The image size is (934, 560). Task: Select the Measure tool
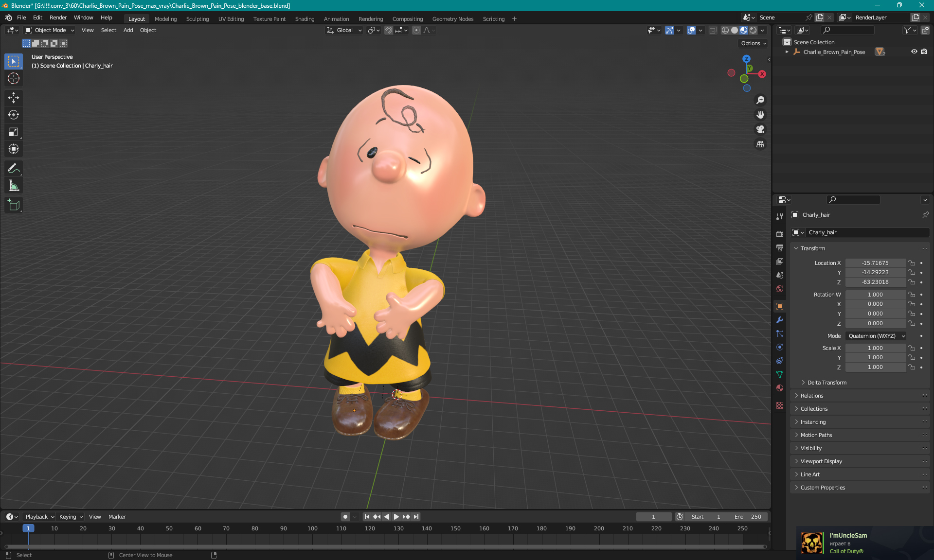tap(14, 186)
